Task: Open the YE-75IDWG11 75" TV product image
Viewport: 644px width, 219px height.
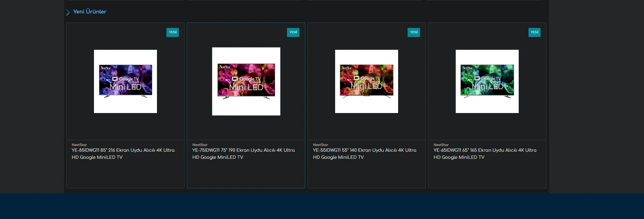Action: point(246,81)
